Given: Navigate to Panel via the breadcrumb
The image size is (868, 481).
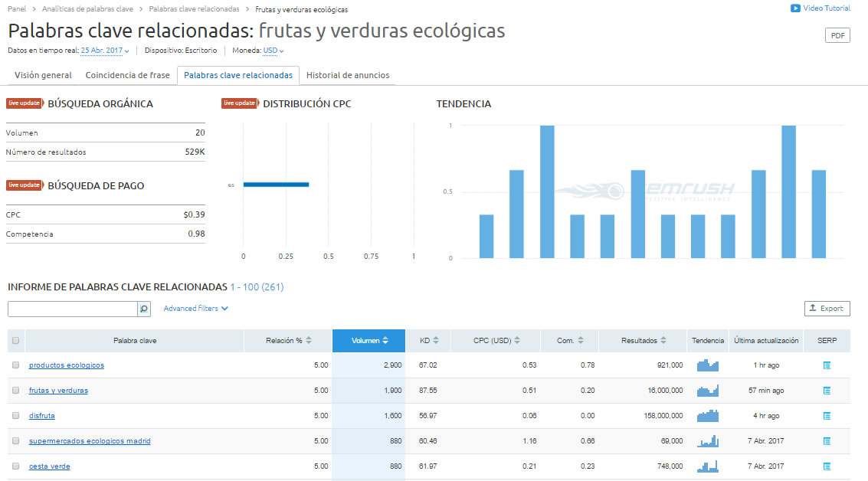Looking at the screenshot, I should pyautogui.click(x=14, y=9).
